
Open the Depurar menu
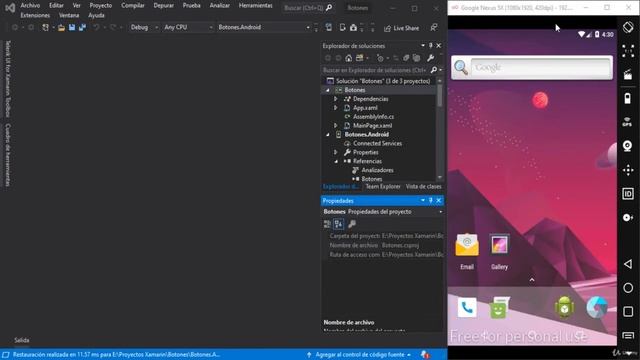tap(163, 6)
